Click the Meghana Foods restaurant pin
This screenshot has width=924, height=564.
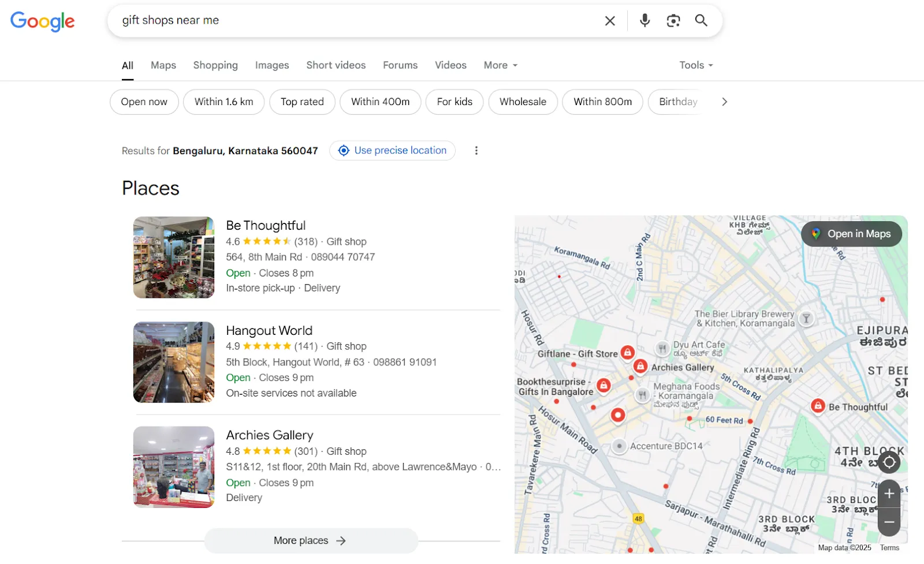(x=642, y=395)
